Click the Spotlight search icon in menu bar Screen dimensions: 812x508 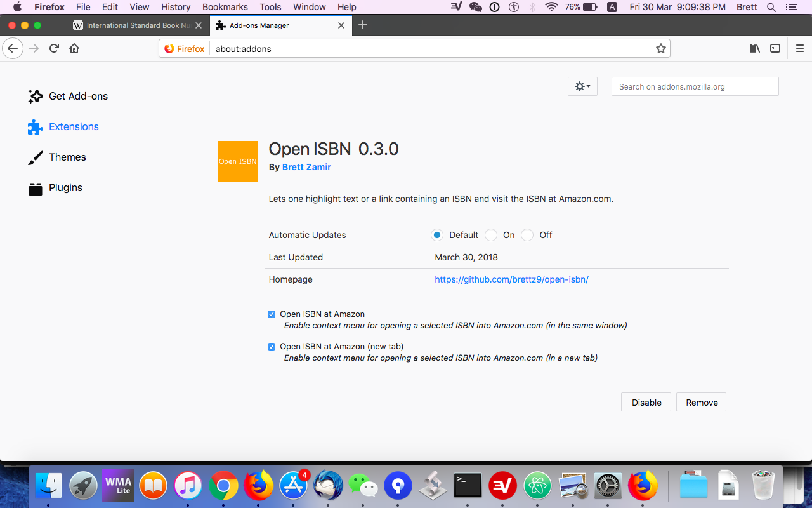point(771,7)
